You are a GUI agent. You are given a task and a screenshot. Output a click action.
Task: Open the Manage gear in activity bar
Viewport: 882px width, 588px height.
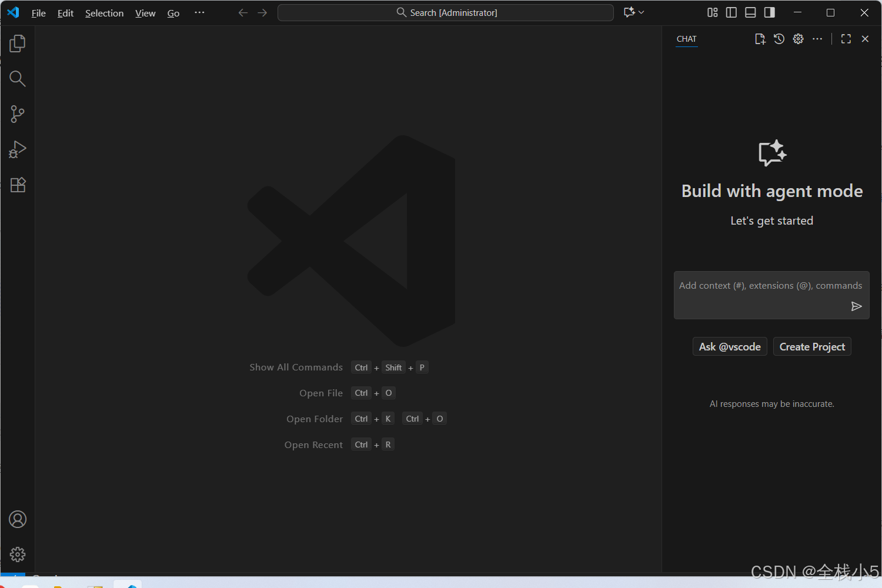pos(18,554)
